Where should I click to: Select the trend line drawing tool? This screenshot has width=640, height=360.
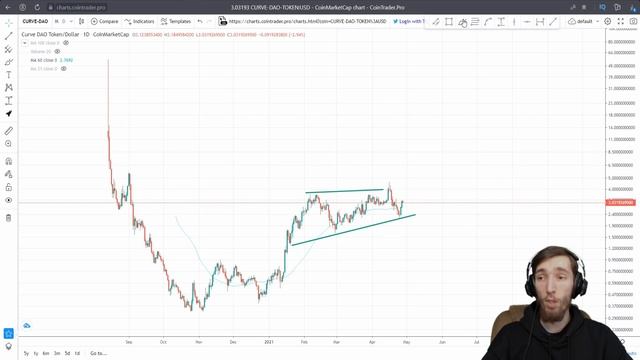point(9,36)
